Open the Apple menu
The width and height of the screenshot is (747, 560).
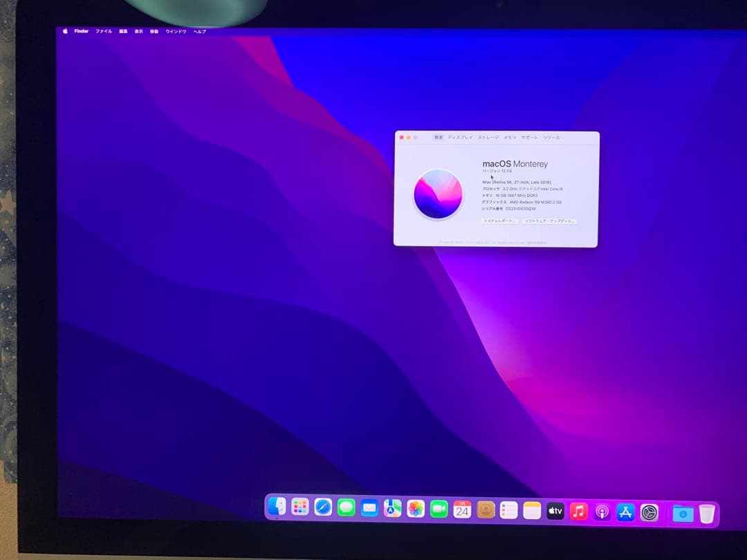point(64,31)
